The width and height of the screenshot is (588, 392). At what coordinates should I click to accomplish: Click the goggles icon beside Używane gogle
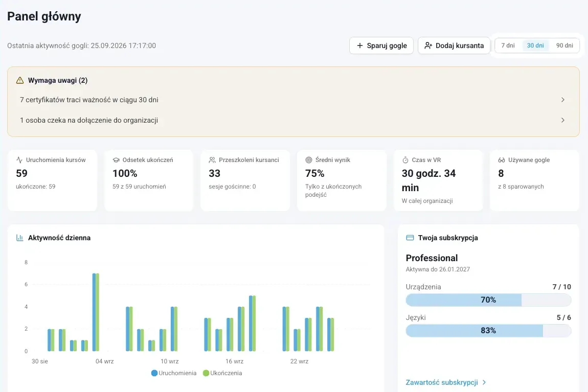(502, 160)
